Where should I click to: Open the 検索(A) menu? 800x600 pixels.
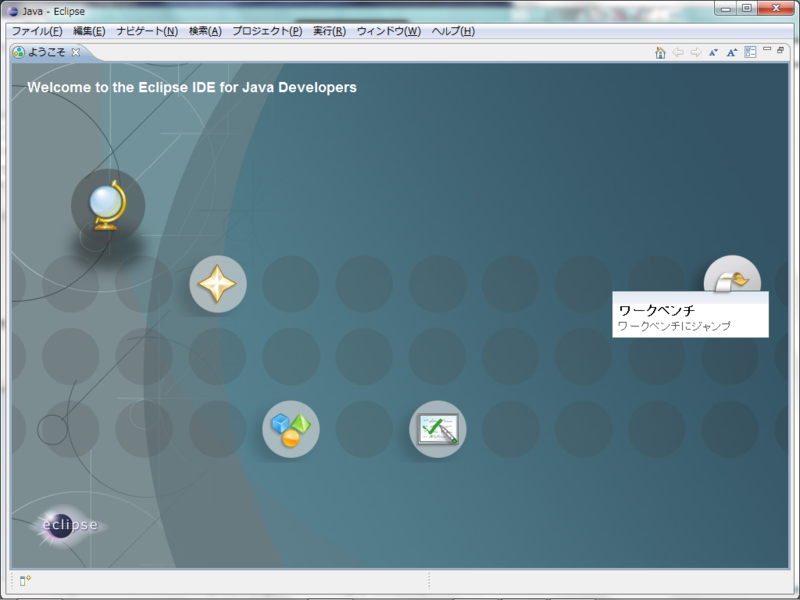205,31
